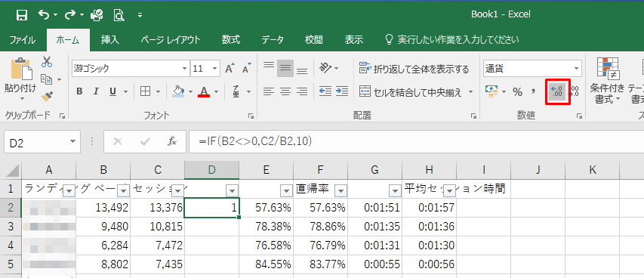Switch to 表示 tab

353,40
